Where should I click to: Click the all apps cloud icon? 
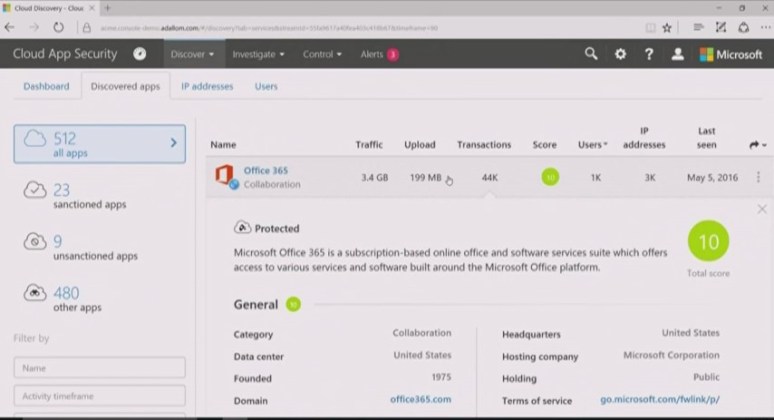click(x=35, y=139)
